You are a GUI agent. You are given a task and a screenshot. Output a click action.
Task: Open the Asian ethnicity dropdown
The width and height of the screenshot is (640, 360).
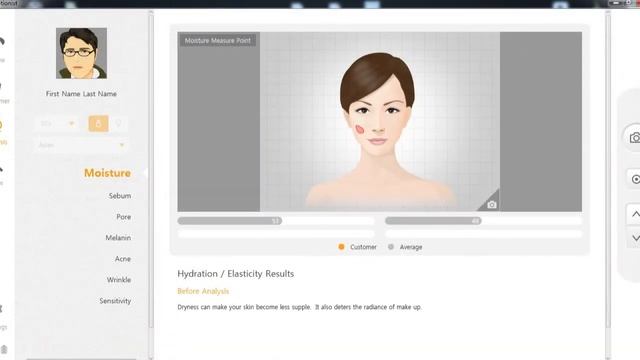81,145
